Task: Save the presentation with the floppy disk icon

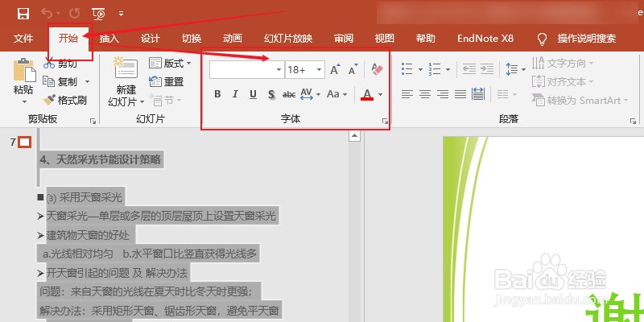Action: pos(23,14)
